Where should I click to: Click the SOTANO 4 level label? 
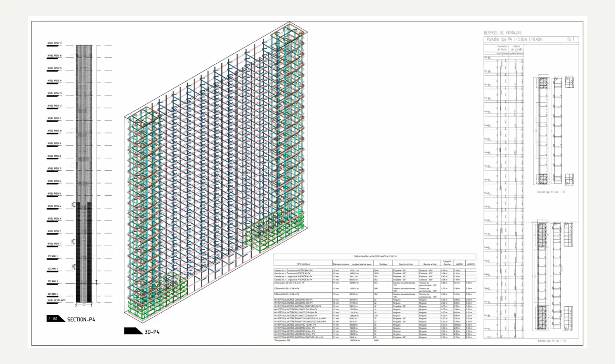tap(53, 294)
